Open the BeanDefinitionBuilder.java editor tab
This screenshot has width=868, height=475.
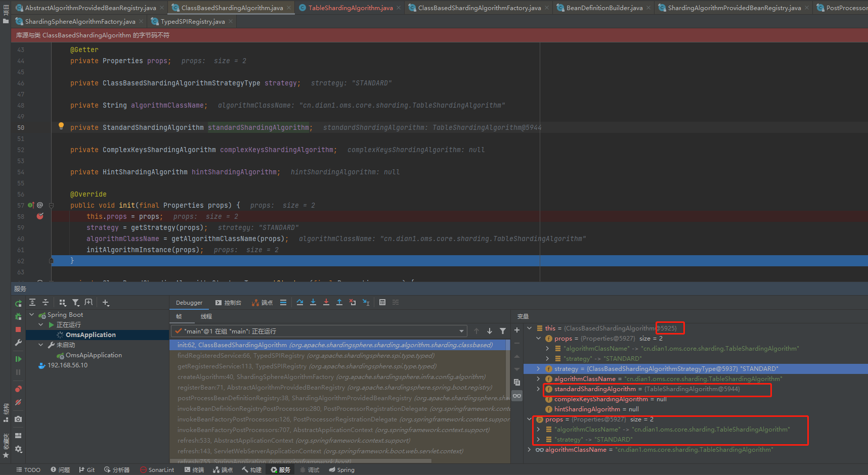point(604,8)
